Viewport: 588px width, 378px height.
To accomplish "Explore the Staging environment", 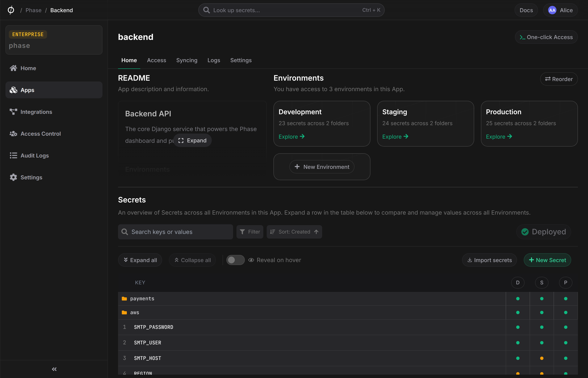I will 395,136.
